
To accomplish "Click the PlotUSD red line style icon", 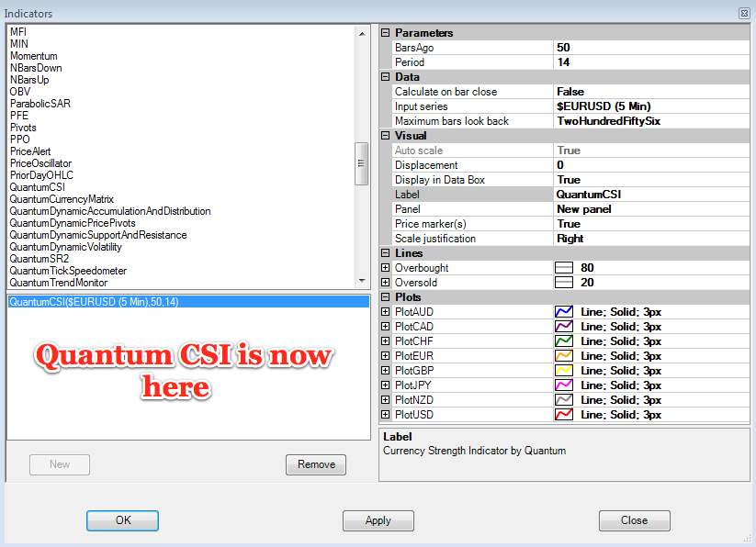I will (564, 415).
